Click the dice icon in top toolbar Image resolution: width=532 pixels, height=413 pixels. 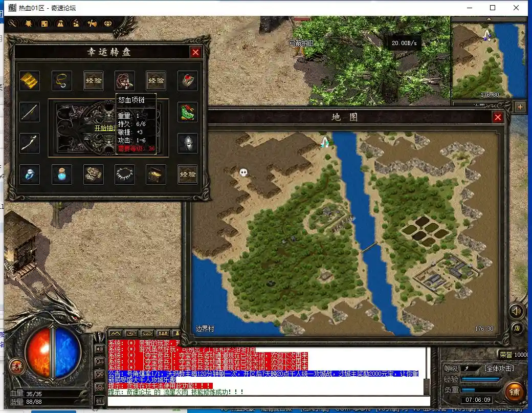coord(45,24)
